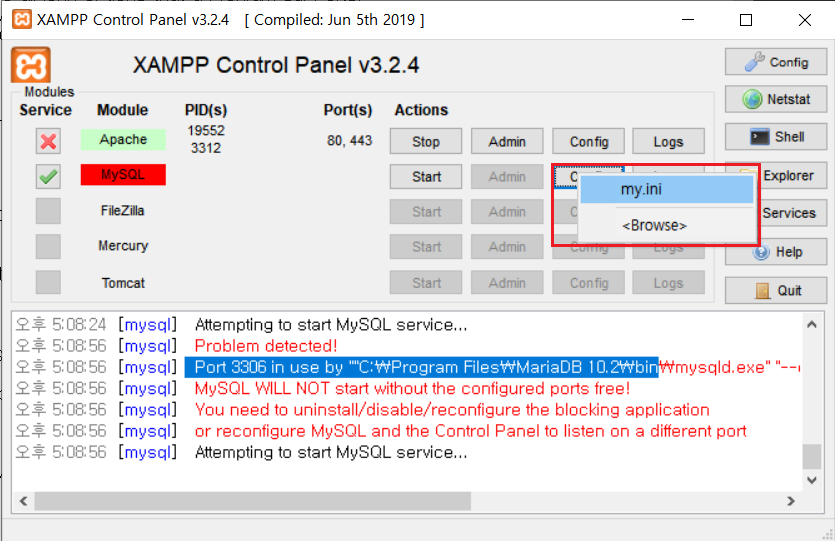
Task: Click Apache PID 19552
Action: click(206, 130)
